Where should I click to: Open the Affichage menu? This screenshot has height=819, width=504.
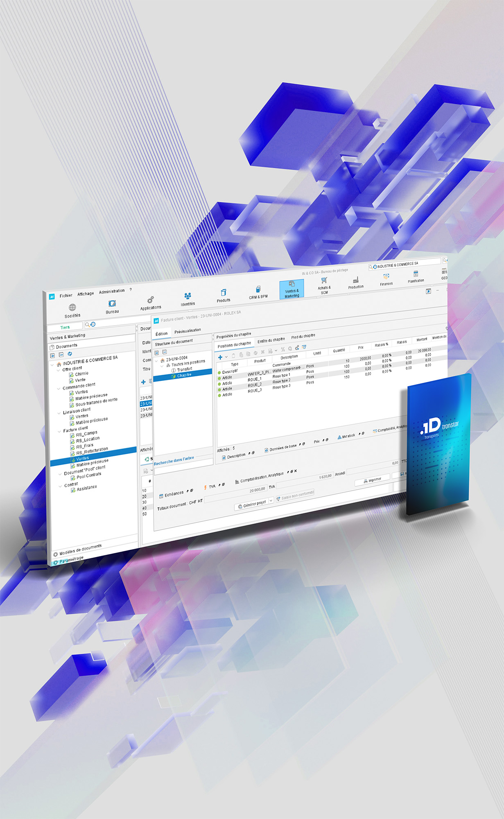tap(85, 294)
